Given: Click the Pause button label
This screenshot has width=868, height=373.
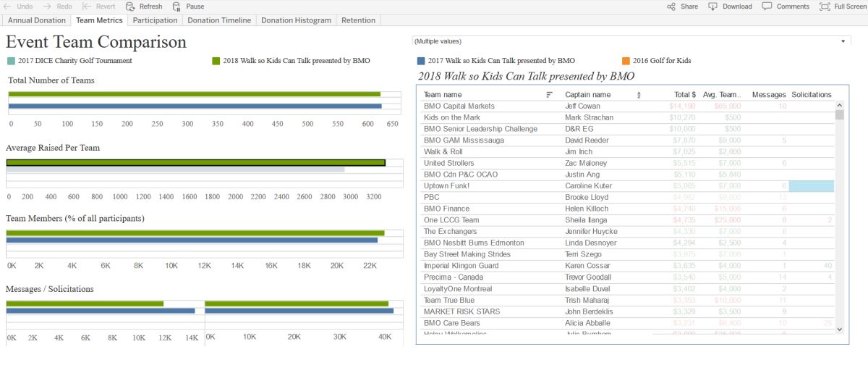Looking at the screenshot, I should click(x=195, y=7).
